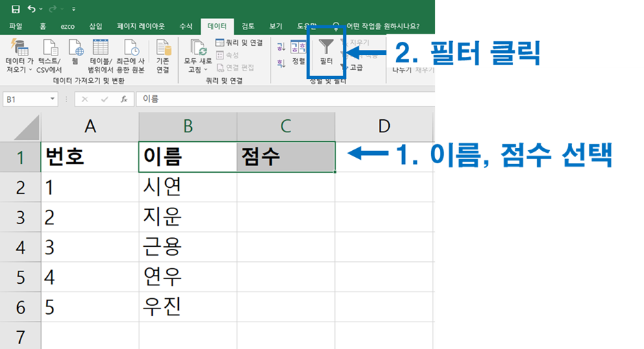Click the cell containing 근용
Image resolution: width=644 pixels, height=349 pixels.
188,247
